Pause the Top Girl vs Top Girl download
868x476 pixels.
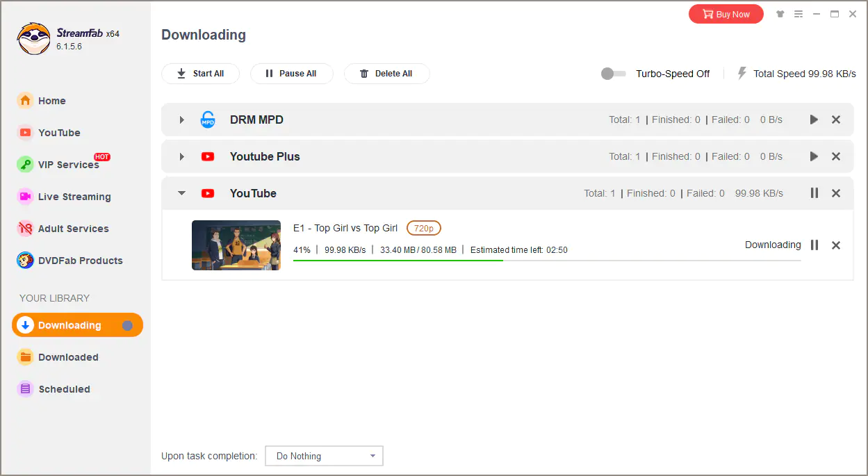click(814, 245)
